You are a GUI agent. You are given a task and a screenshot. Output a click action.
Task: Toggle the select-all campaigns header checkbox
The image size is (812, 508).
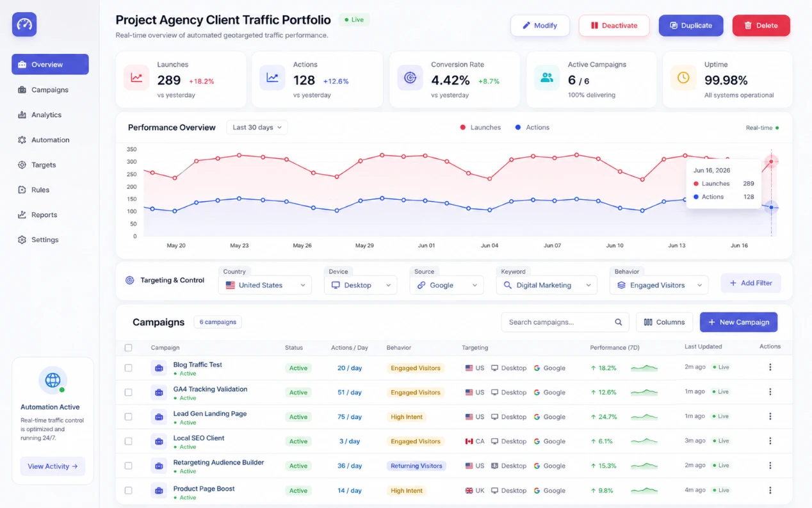coord(128,348)
